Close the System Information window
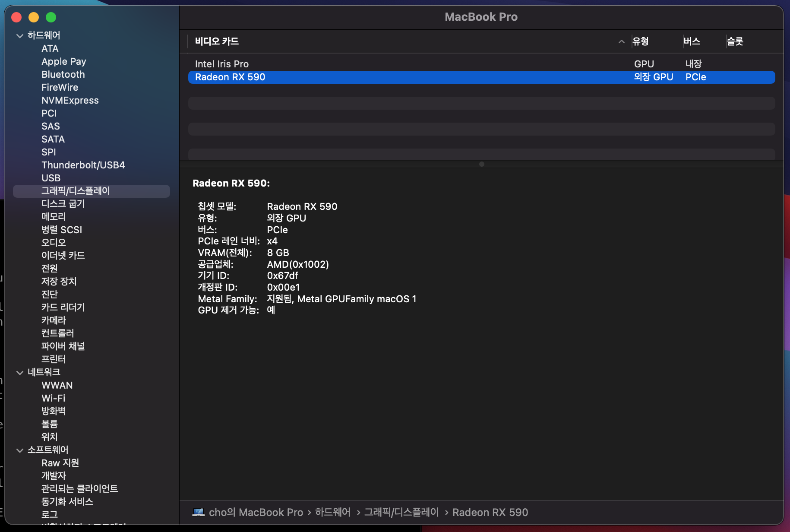The height and width of the screenshot is (532, 790). click(16, 17)
